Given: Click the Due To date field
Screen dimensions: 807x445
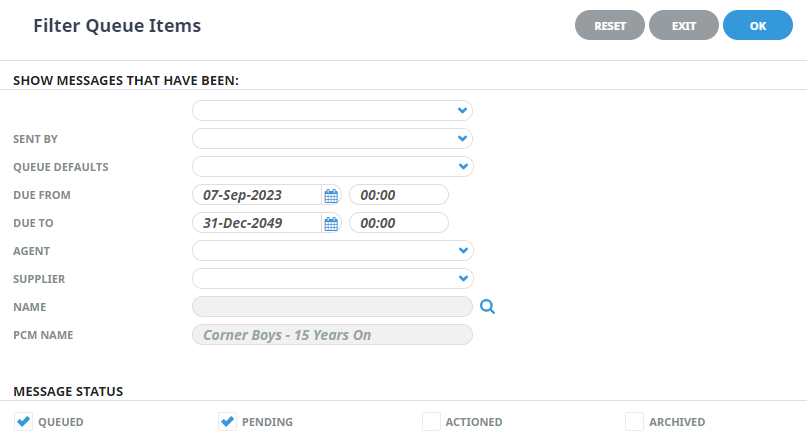Looking at the screenshot, I should [x=258, y=223].
